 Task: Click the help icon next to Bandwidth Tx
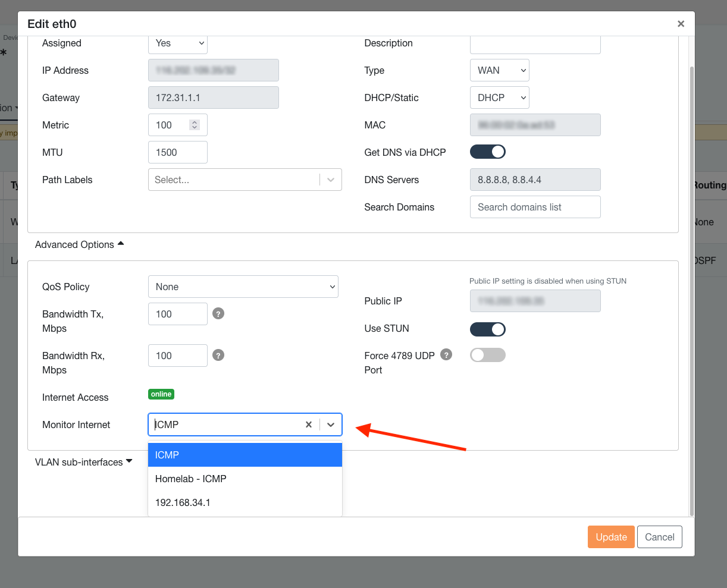tap(218, 314)
